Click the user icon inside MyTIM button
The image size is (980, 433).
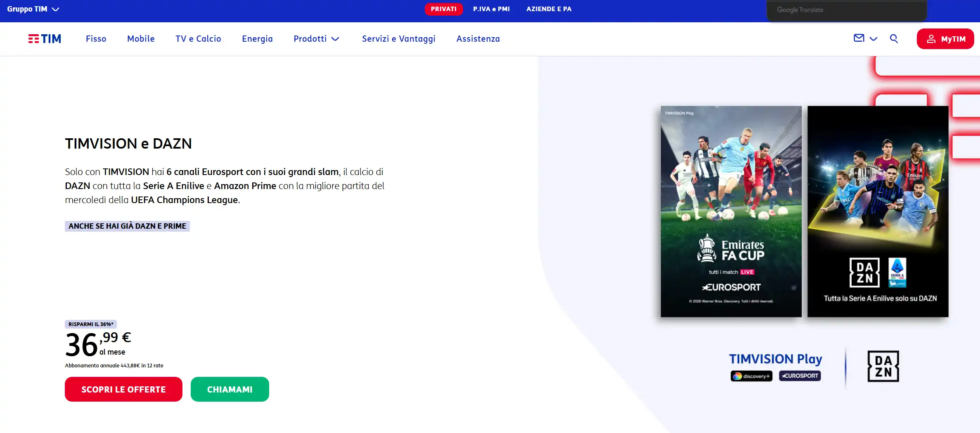pyautogui.click(x=931, y=39)
